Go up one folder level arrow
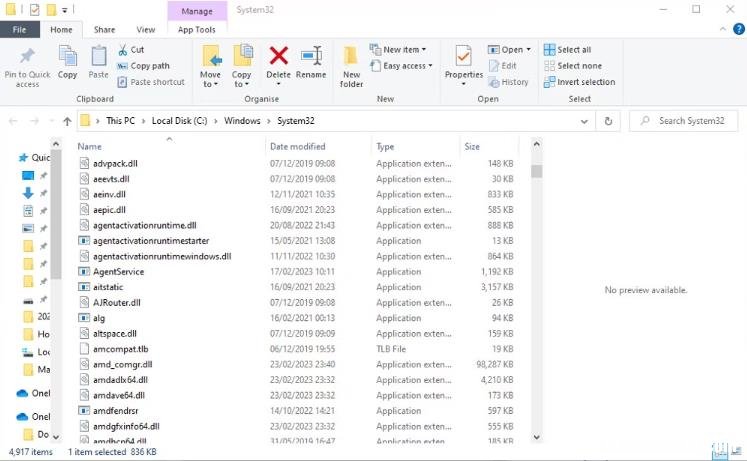This screenshot has height=461, width=747. (67, 121)
